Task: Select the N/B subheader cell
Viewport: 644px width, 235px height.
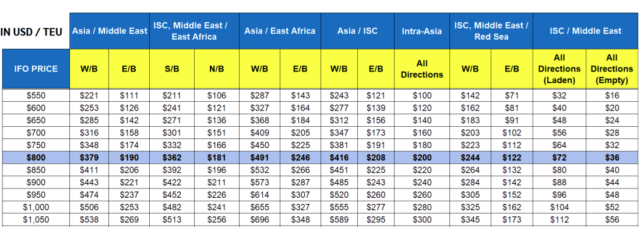Action: pos(216,69)
